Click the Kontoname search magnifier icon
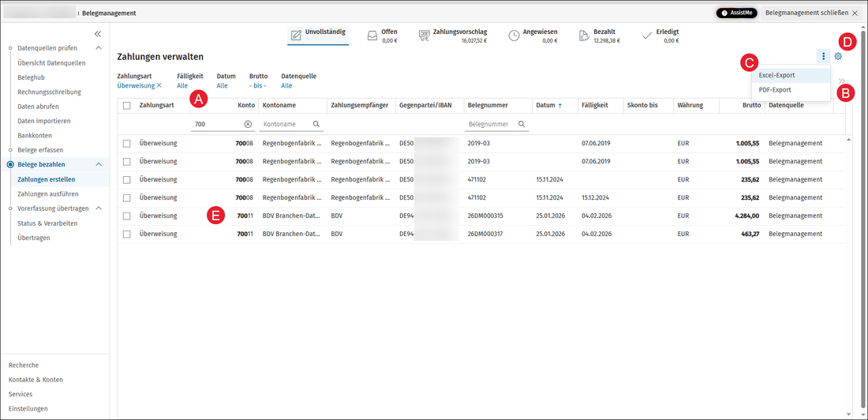 tap(316, 124)
